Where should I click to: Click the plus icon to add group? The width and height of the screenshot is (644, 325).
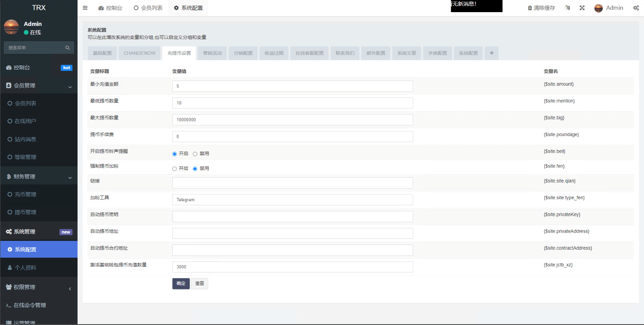point(492,53)
